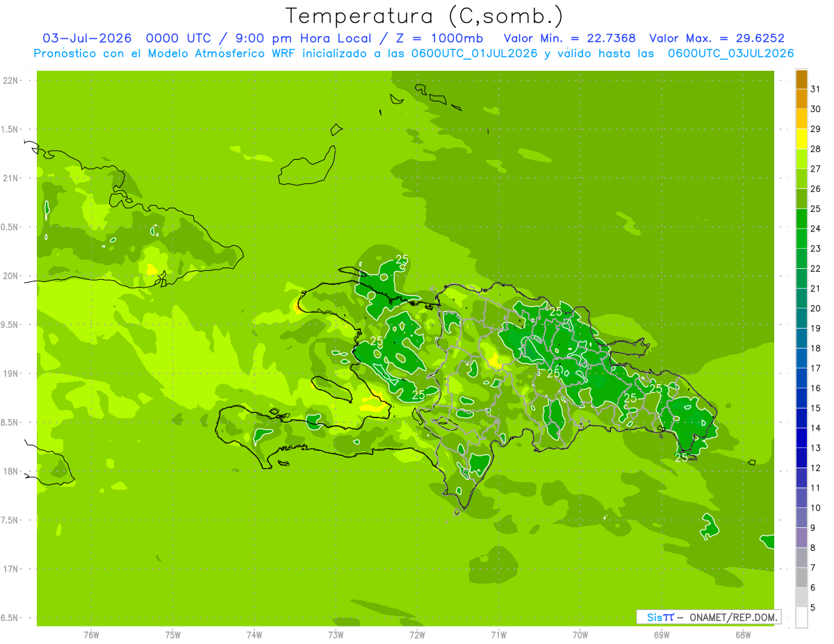
Task: Pick the green legend swatch between 24 and 25
Action: 801,219
